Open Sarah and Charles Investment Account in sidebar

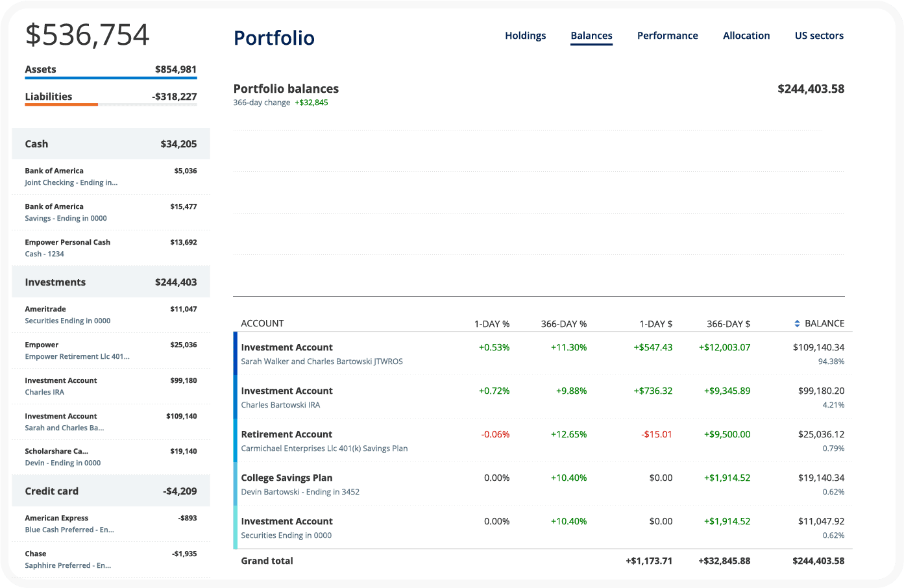click(111, 422)
